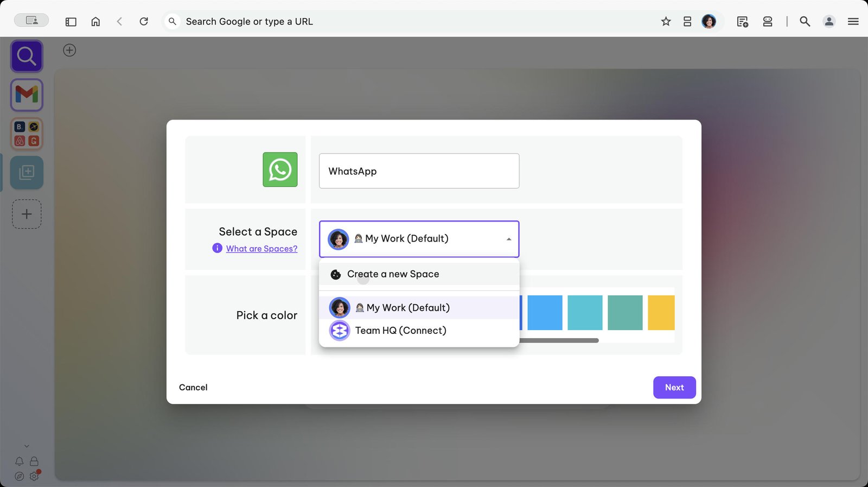This screenshot has width=868, height=487.
Task: Click the grey person account icon in the toolbar
Action: point(829,22)
